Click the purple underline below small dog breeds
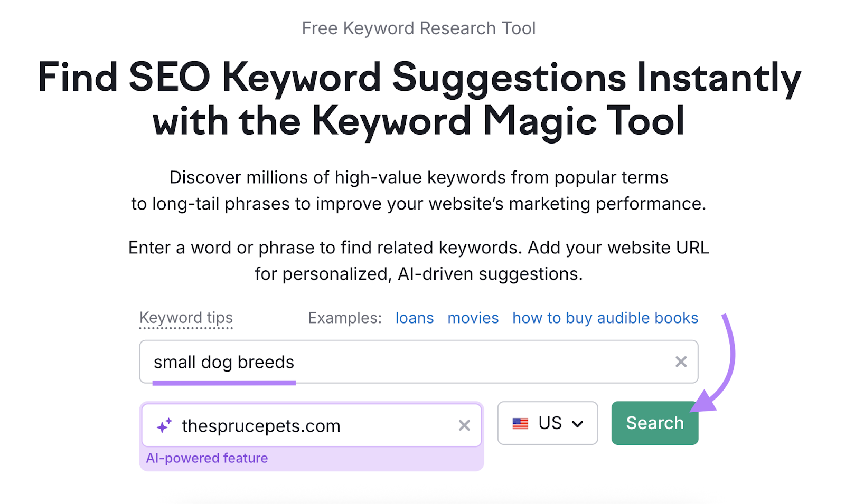 click(224, 383)
